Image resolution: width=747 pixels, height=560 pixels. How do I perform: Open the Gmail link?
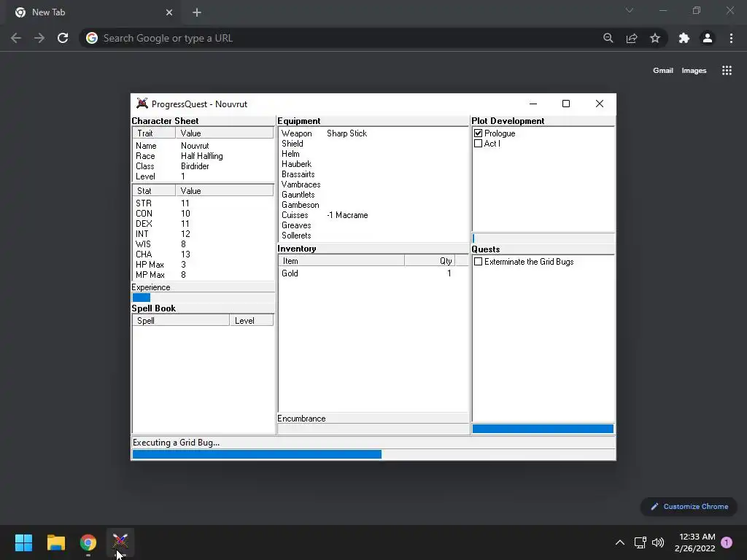tap(662, 71)
